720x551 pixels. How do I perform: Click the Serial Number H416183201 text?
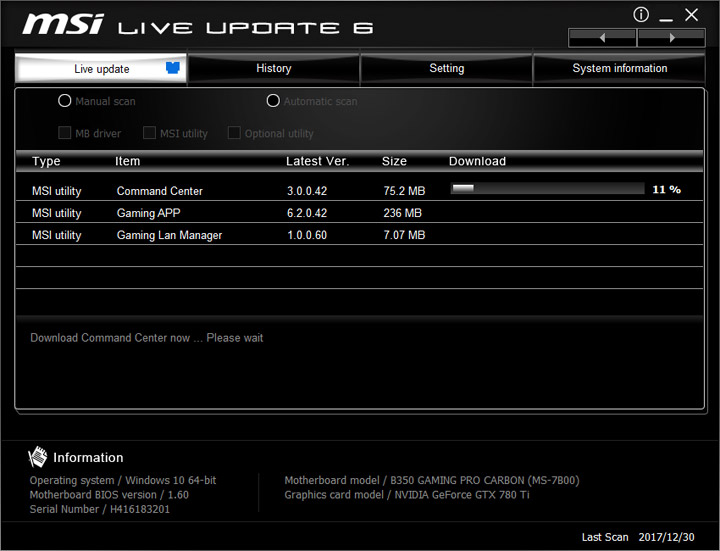pos(100,509)
